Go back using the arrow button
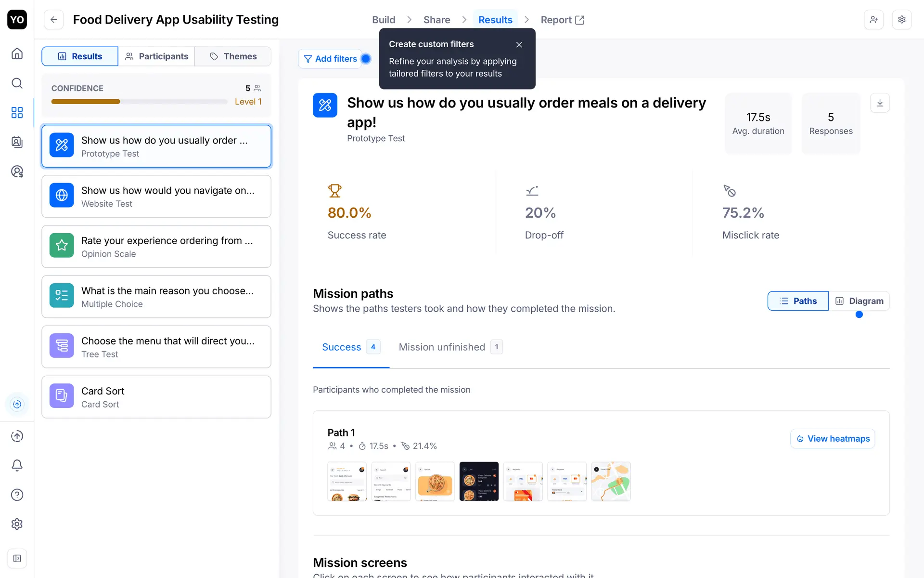The width and height of the screenshot is (924, 578). 54,20
